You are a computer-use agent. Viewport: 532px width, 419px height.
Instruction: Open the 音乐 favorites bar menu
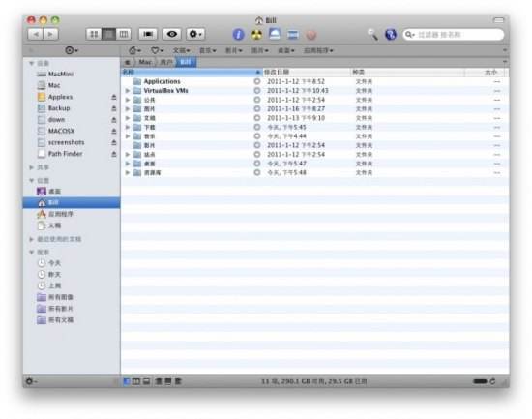[x=207, y=50]
